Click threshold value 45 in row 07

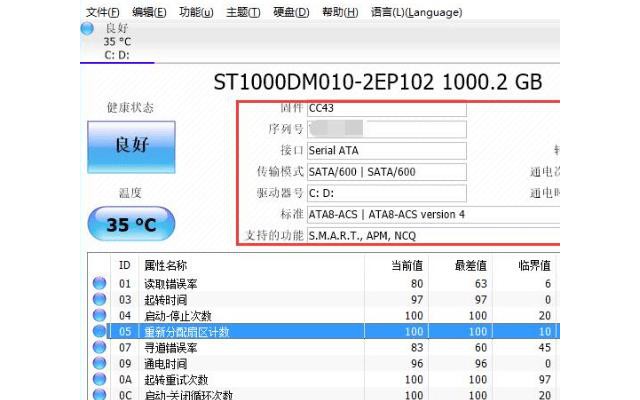pyautogui.click(x=544, y=348)
